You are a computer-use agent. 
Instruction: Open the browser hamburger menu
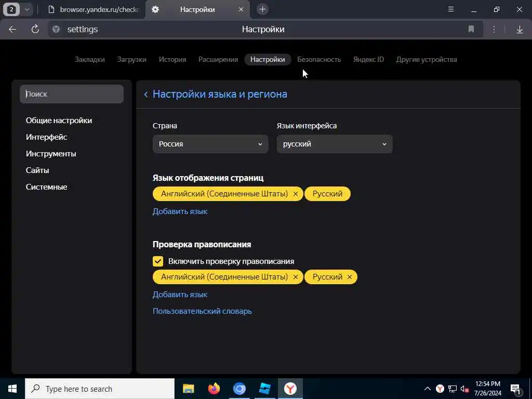[x=451, y=9]
